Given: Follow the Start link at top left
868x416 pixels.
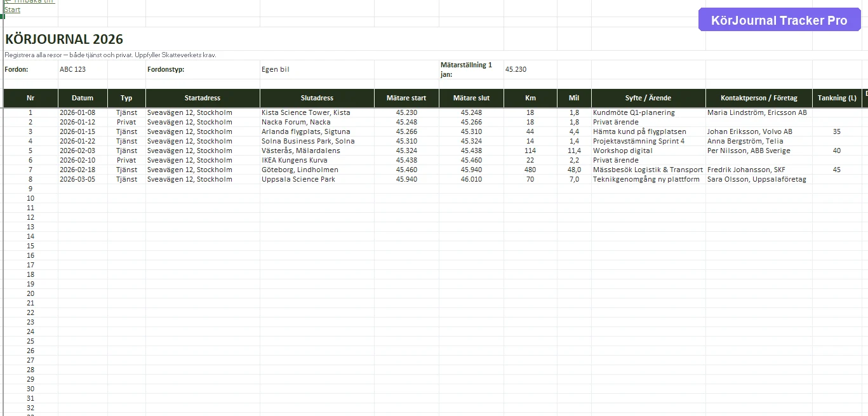Looking at the screenshot, I should click(x=12, y=10).
